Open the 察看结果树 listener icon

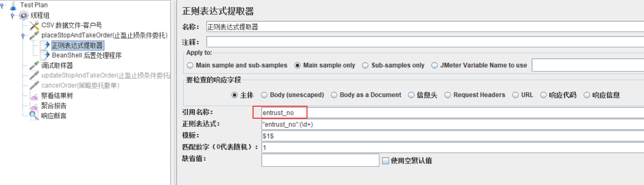(34, 96)
